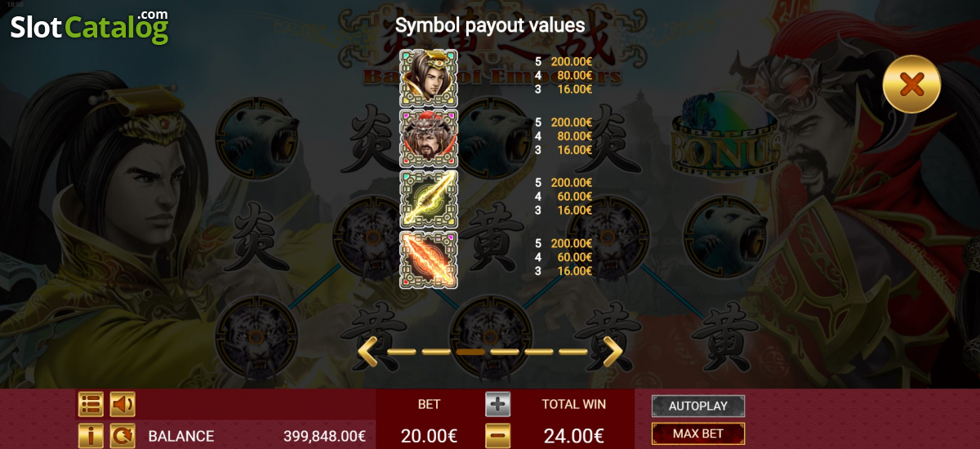
Task: Jump to the second paytable page dash
Action: click(x=436, y=352)
